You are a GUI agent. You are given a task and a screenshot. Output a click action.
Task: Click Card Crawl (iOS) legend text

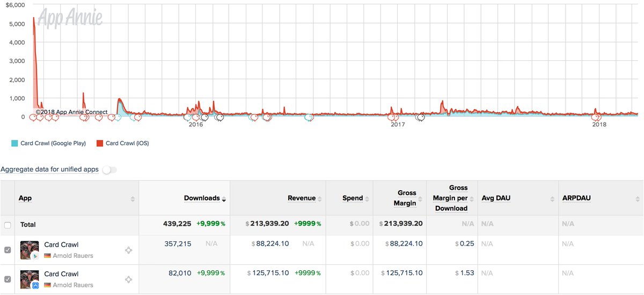tap(127, 143)
